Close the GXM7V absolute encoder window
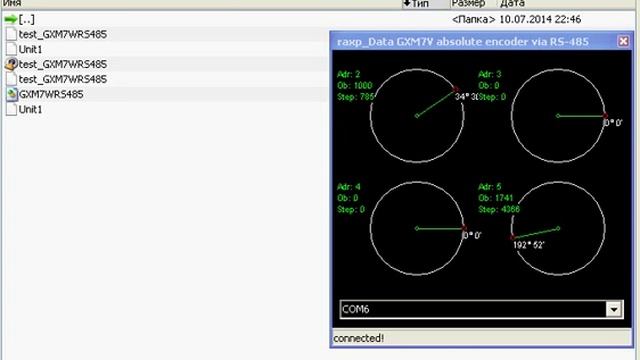Screen dimensions: 640x360 623,41
